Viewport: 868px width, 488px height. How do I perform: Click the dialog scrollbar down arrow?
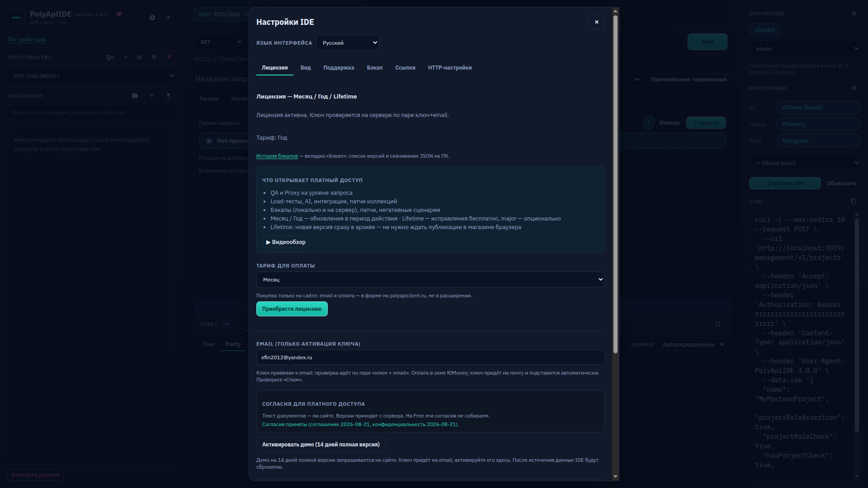coord(615,476)
